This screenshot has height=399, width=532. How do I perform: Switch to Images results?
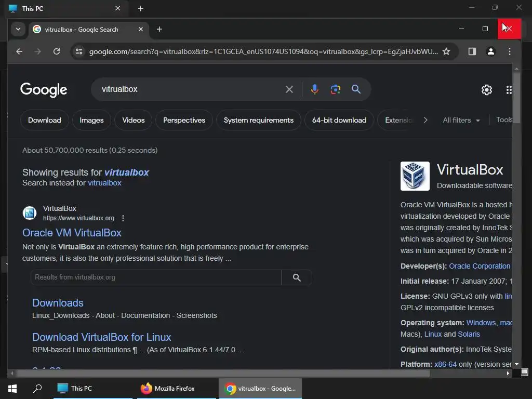point(91,120)
